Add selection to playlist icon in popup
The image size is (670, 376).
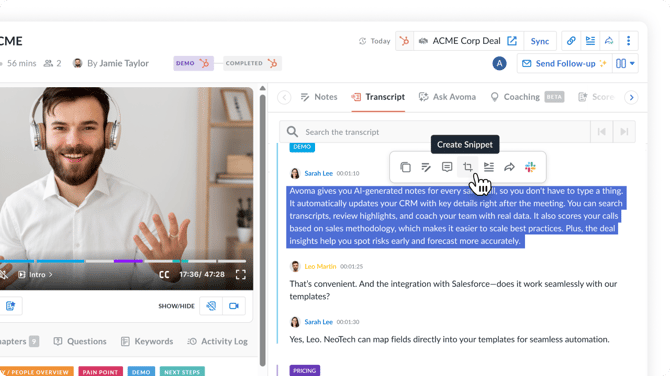(x=489, y=167)
